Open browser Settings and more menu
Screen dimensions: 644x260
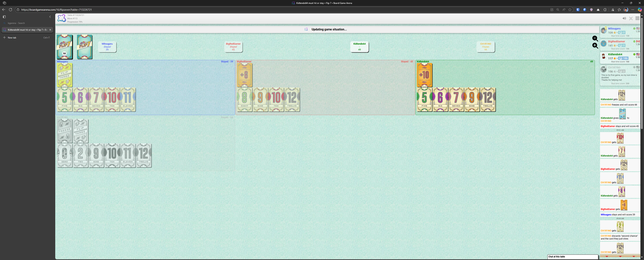pyautogui.click(x=633, y=10)
